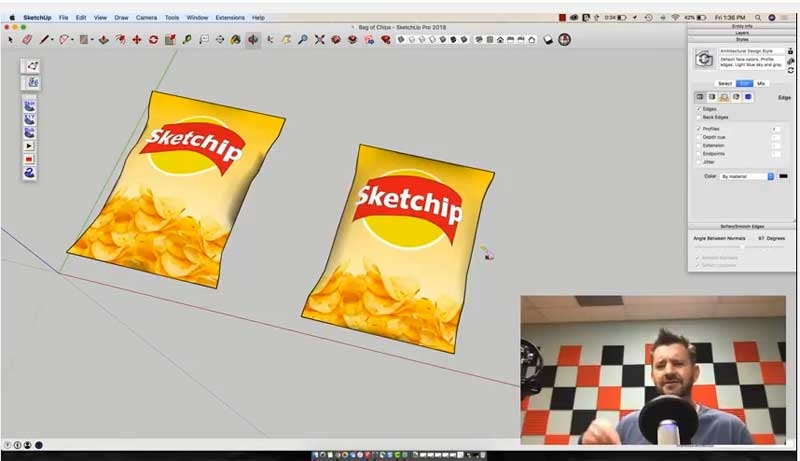Switch to Iso standard view
The image size is (800, 461).
point(479,39)
